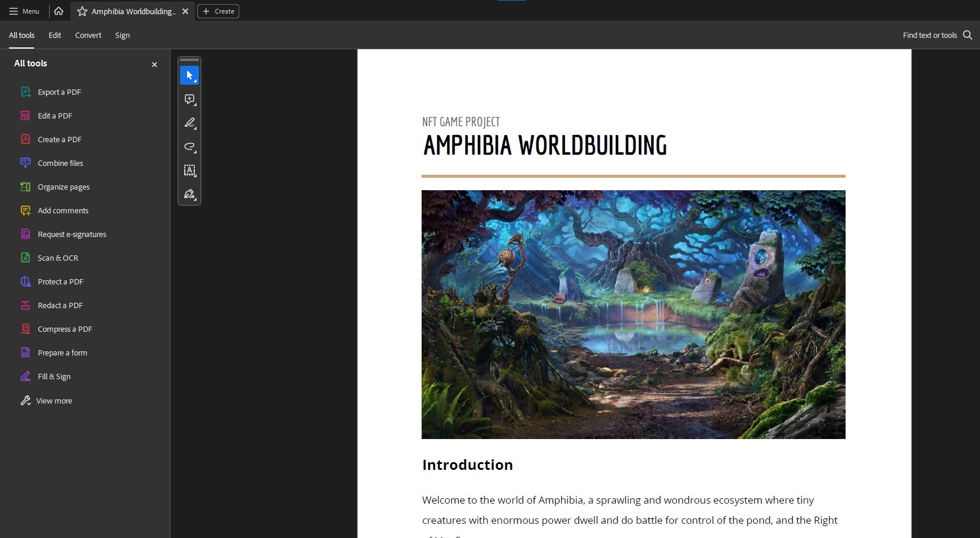Screen dimensions: 980x538
Task: Close the Amphibia Worldbuilding tab
Action: (x=185, y=11)
